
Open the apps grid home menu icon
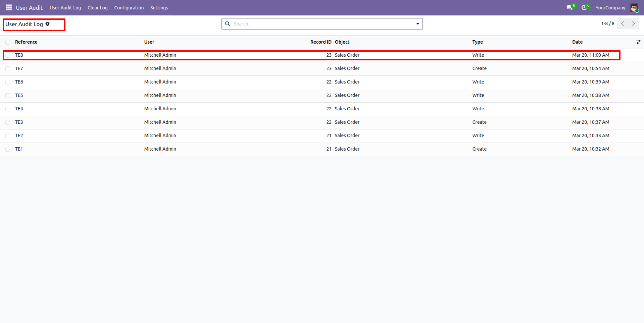point(9,7)
